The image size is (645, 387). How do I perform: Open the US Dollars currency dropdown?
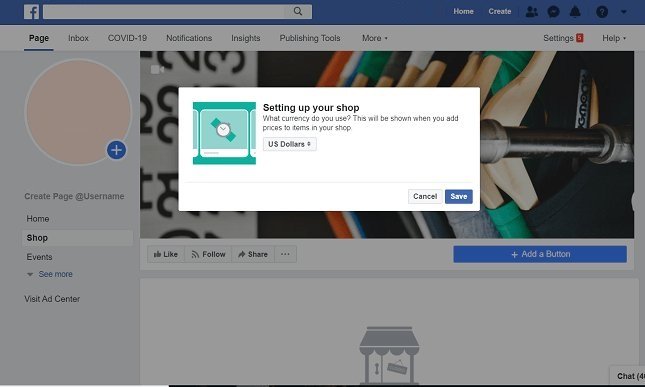click(290, 144)
